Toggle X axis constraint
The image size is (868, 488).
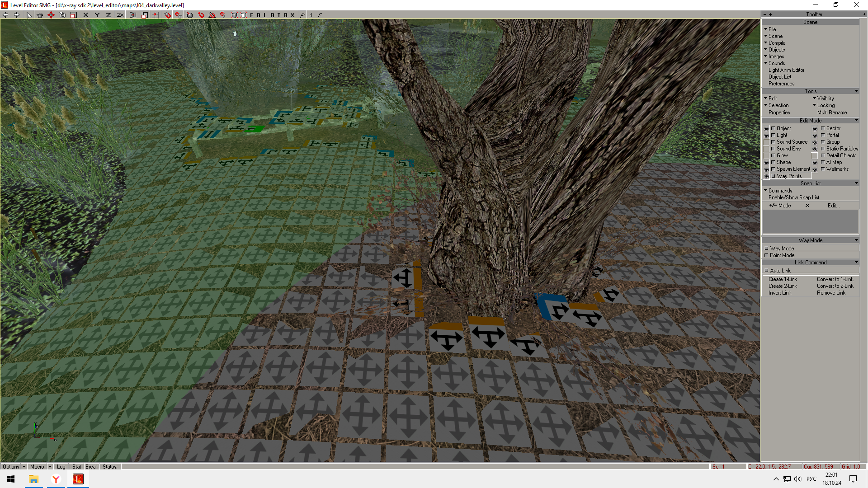coord(85,15)
